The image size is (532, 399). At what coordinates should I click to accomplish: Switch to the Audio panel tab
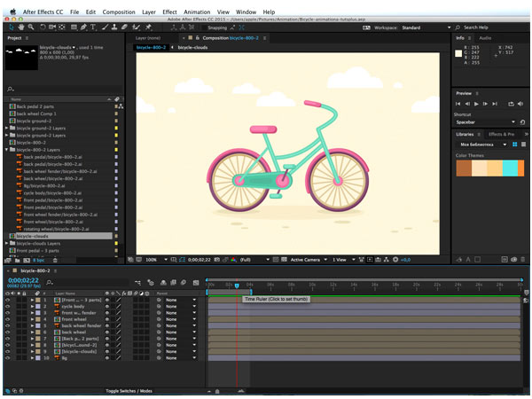pos(485,38)
